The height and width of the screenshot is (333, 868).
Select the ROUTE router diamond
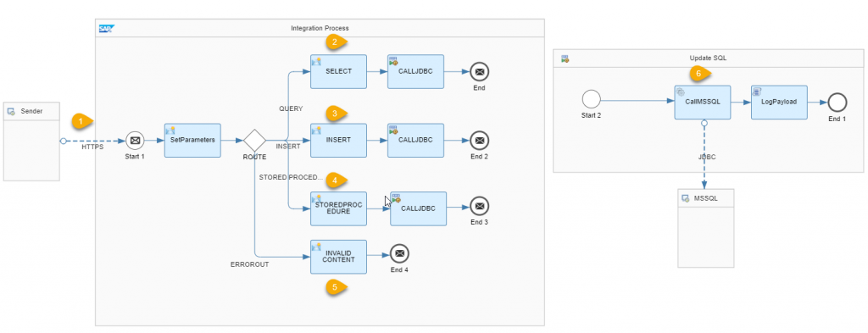[254, 141]
